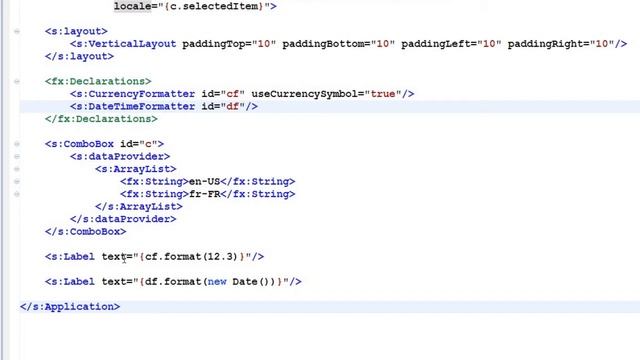
Task: Click the closing s:Application tag
Action: tap(70, 307)
